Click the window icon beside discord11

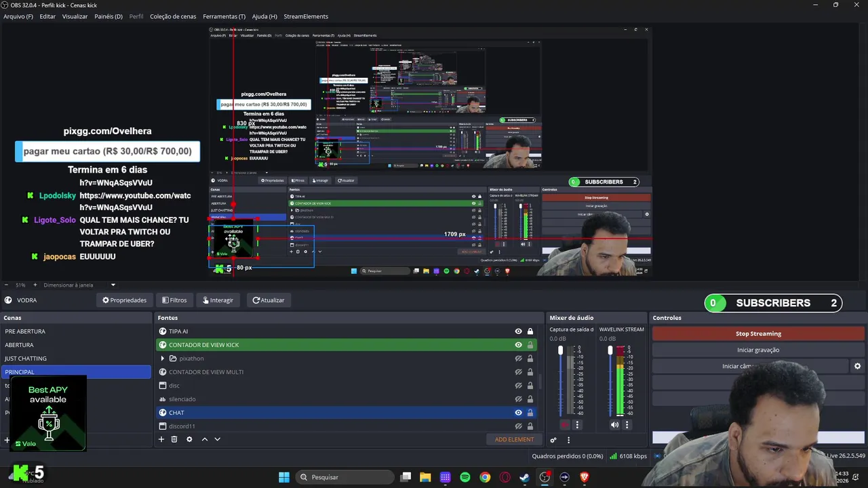click(163, 426)
